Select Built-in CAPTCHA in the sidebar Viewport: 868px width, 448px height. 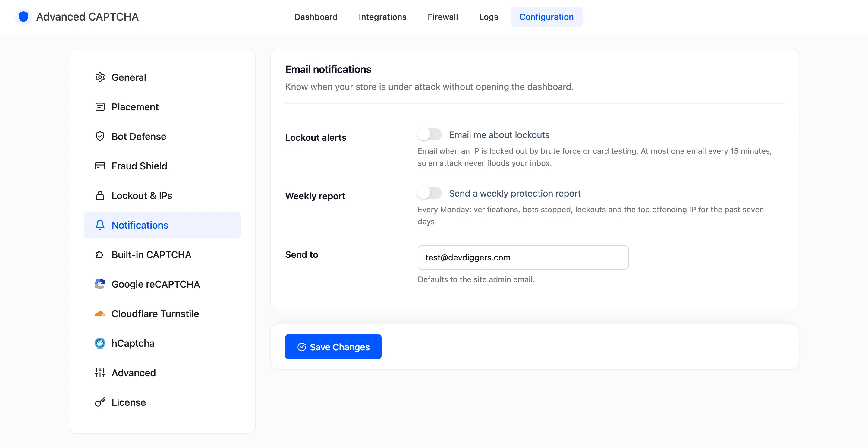pos(162,254)
